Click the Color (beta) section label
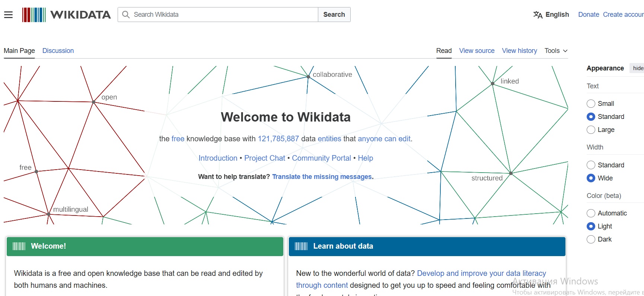This screenshot has width=644, height=296. point(604,196)
